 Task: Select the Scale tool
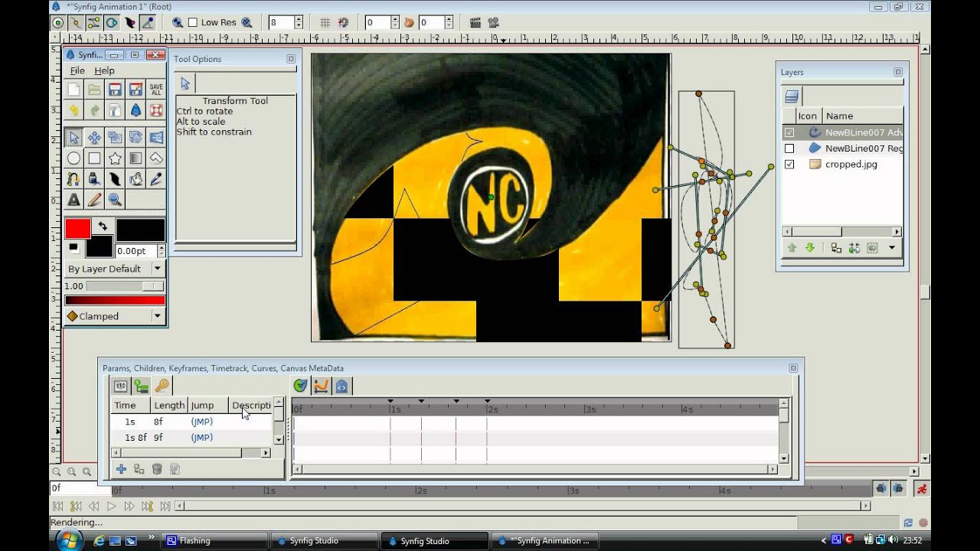click(115, 138)
